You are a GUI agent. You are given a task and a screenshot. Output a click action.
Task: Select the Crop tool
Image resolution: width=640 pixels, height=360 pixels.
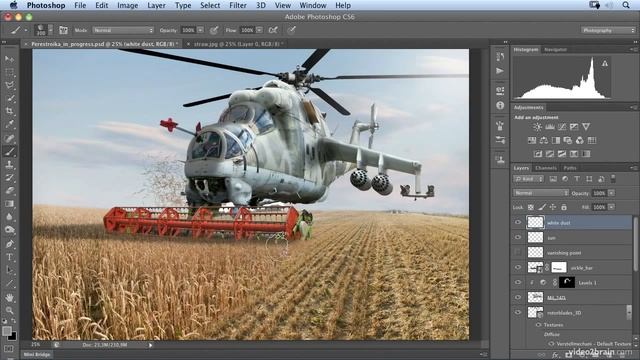(x=9, y=111)
